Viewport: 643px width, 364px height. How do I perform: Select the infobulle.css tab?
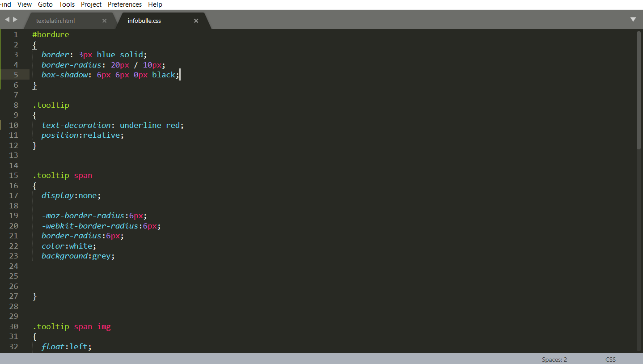coord(144,21)
